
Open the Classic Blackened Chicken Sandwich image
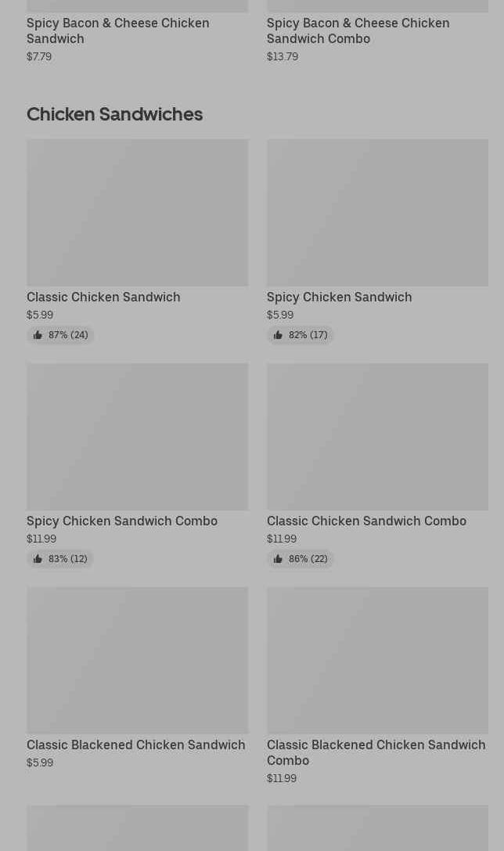pos(137,660)
